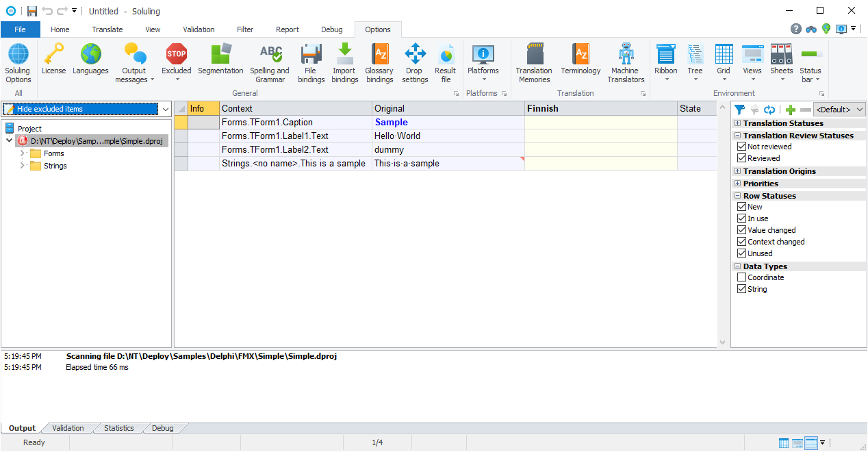Expand the Translation Origins section

pos(737,171)
